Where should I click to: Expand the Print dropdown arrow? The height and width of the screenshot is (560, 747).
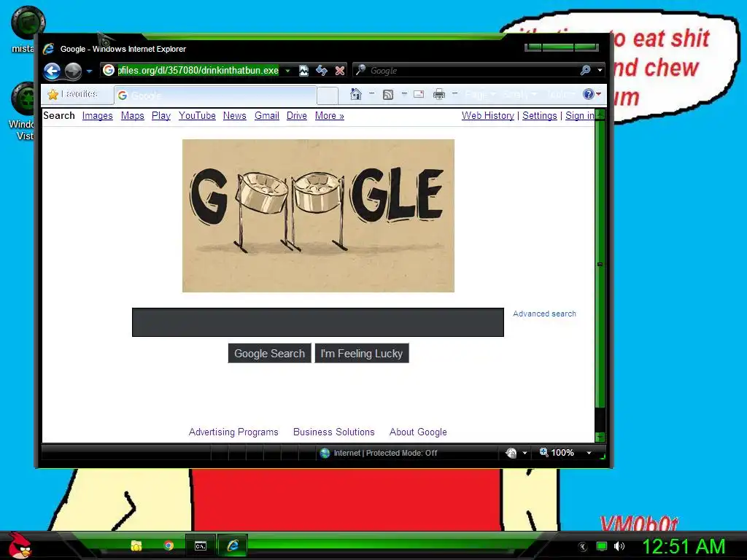click(455, 94)
